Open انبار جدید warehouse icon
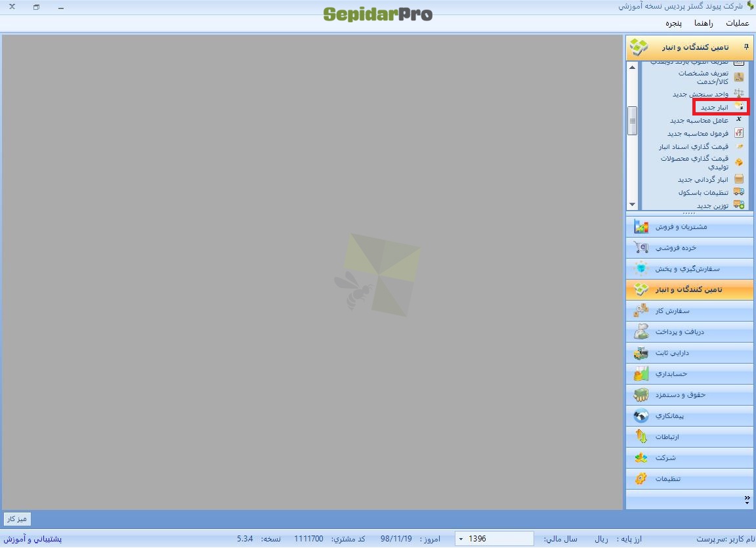The image size is (756, 548). point(739,106)
